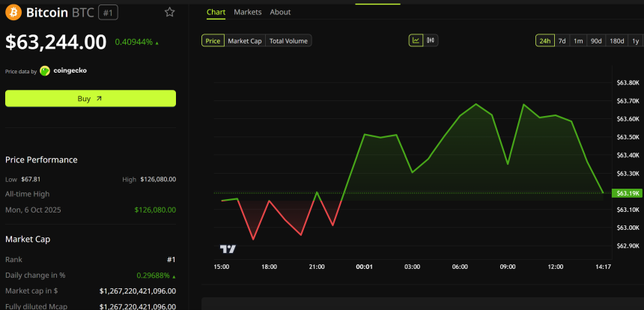The height and width of the screenshot is (310, 644).
Task: Click the $63.80K price axis label
Action: pyautogui.click(x=628, y=83)
